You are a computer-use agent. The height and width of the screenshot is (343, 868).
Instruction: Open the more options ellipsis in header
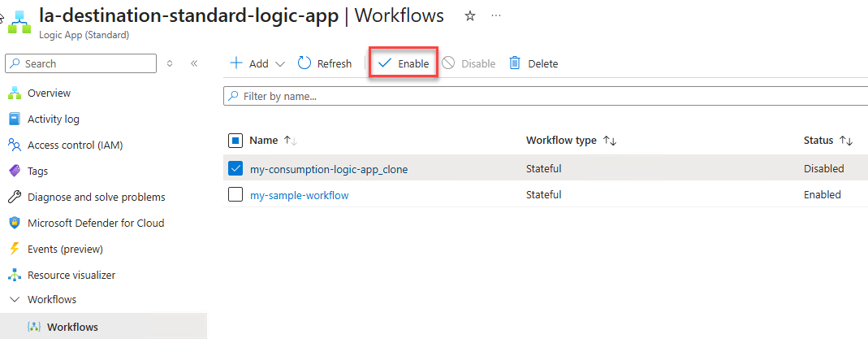(496, 15)
